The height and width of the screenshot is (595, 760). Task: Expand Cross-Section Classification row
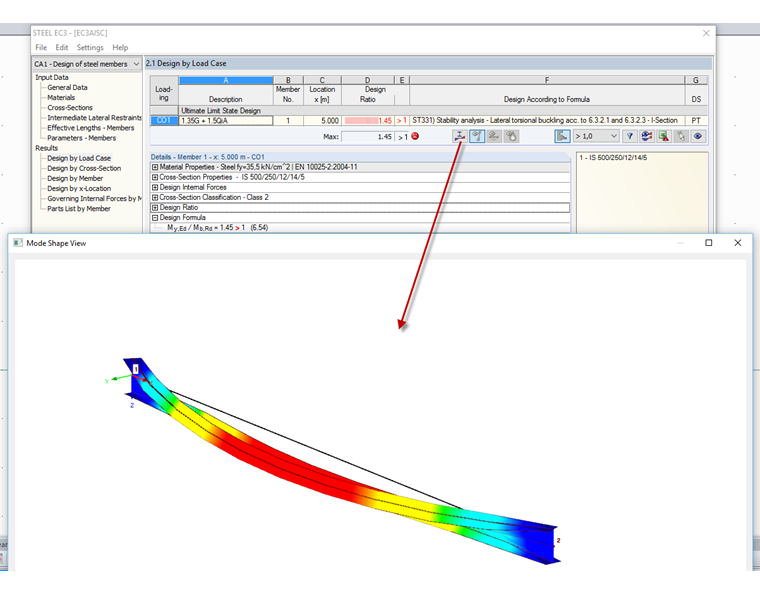155,197
